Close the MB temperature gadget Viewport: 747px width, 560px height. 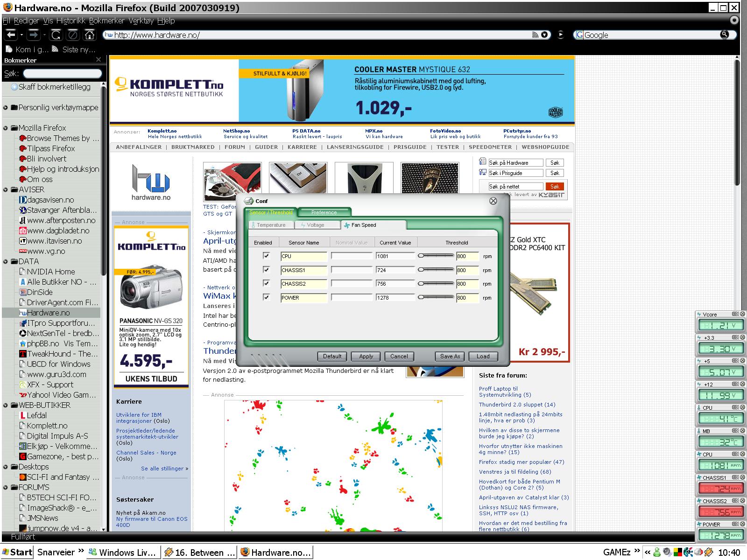(742, 431)
